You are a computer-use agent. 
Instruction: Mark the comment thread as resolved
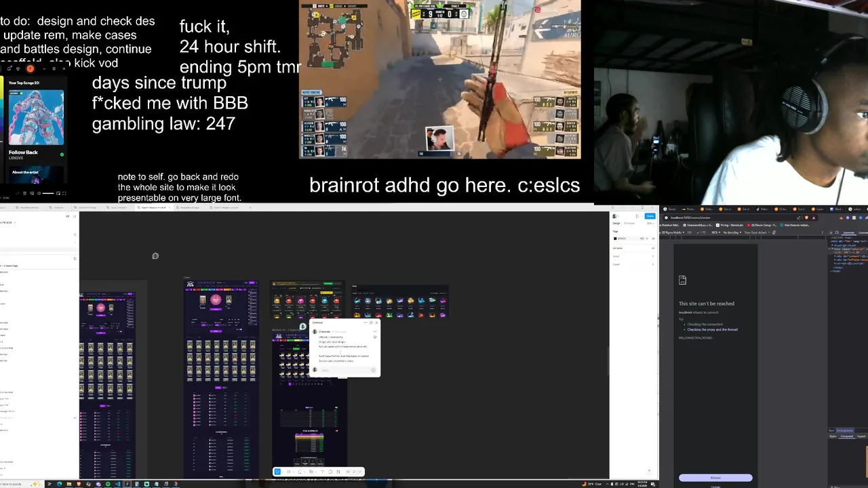371,323
